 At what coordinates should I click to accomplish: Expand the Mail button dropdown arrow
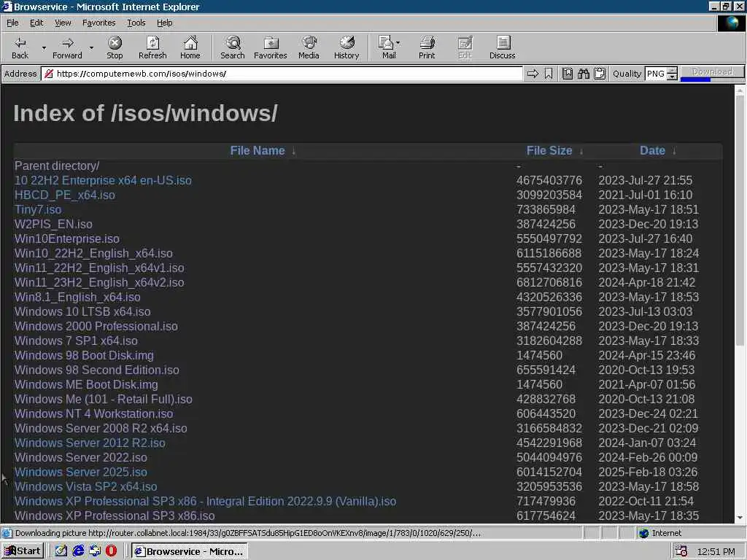(398, 43)
